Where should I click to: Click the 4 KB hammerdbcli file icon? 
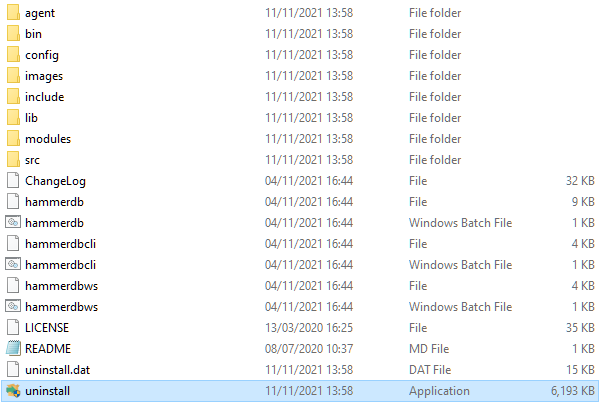coord(13,243)
